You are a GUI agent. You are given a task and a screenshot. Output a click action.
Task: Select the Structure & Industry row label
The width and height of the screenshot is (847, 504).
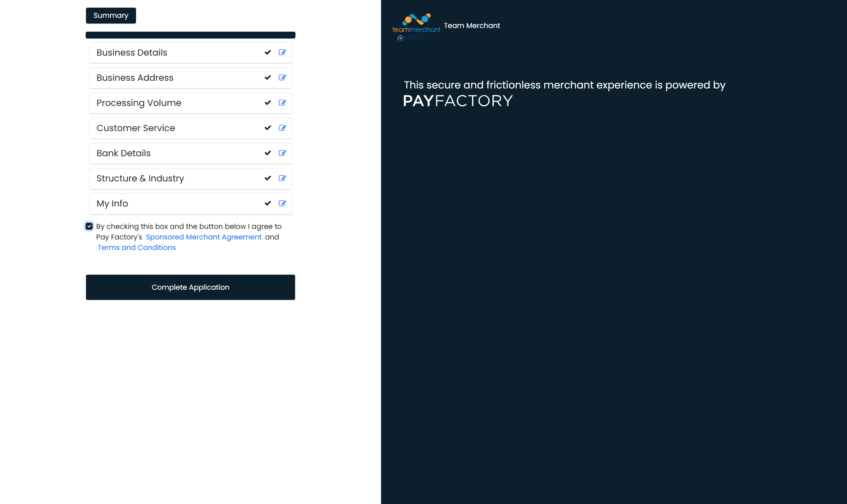[140, 179]
